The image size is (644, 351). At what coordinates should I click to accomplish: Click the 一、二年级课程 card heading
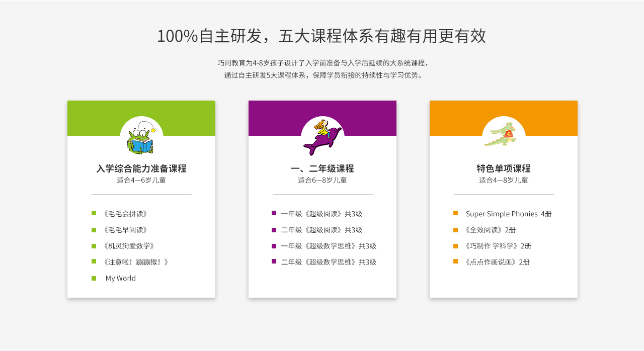322,168
